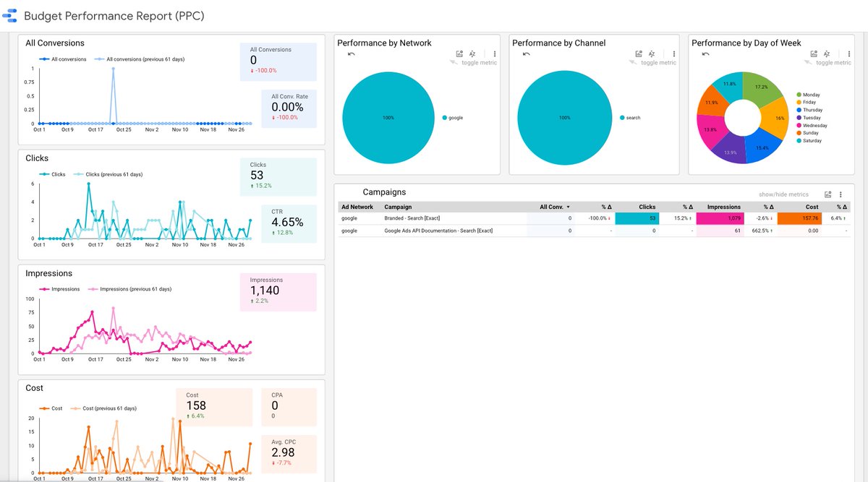Click show/hide metrics in Campaigns table
Image resolution: width=868 pixels, height=482 pixels.
point(783,194)
